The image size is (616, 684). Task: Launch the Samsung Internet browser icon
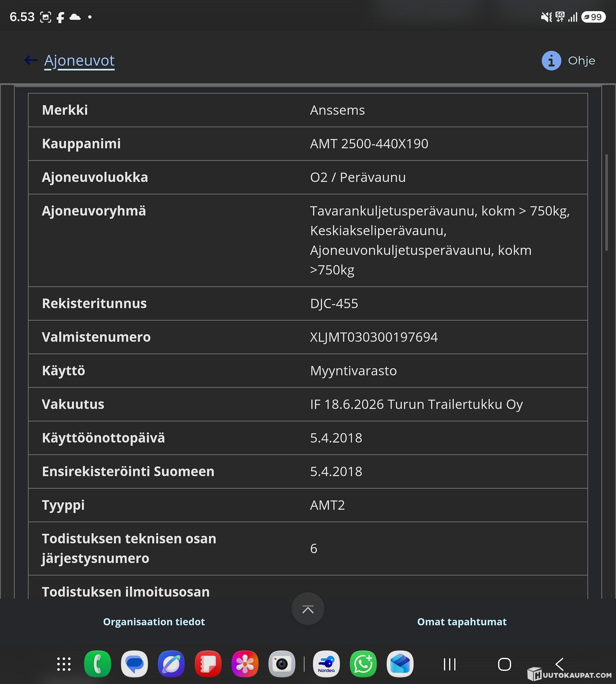(x=171, y=664)
